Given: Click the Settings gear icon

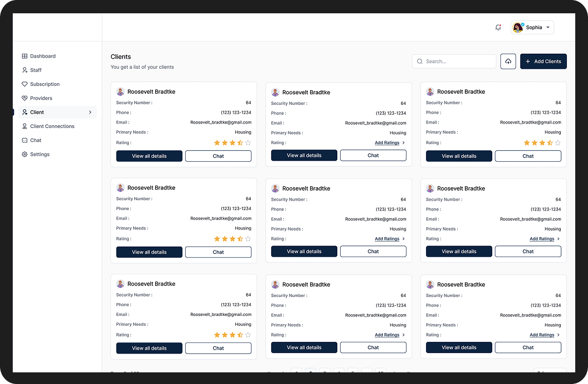Looking at the screenshot, I should [x=24, y=155].
